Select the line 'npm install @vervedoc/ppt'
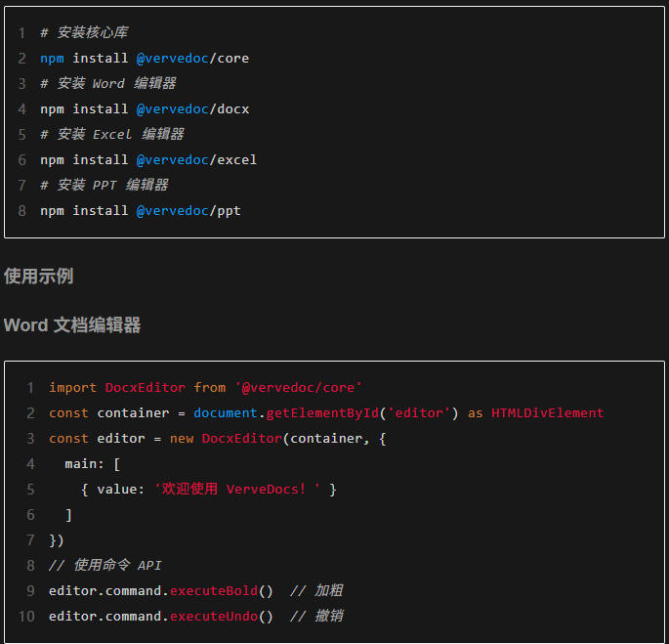Screen dimensions: 669x644 [141, 210]
